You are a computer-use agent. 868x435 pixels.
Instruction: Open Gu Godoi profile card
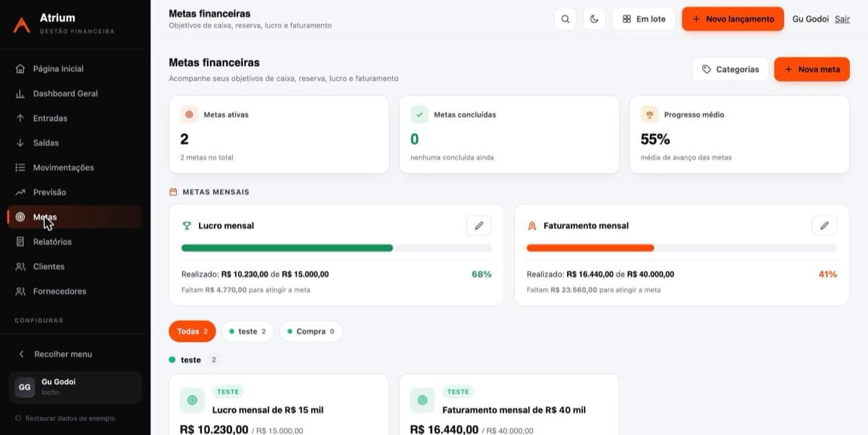(x=75, y=387)
